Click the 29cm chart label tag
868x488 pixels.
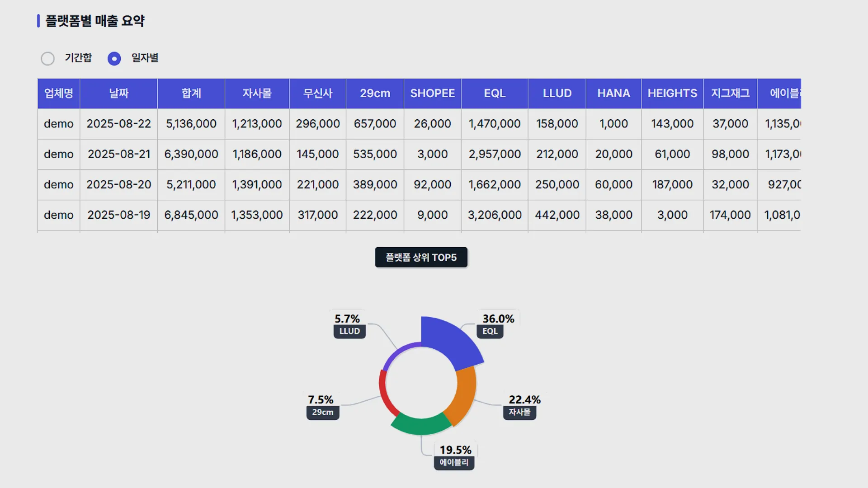[323, 412]
